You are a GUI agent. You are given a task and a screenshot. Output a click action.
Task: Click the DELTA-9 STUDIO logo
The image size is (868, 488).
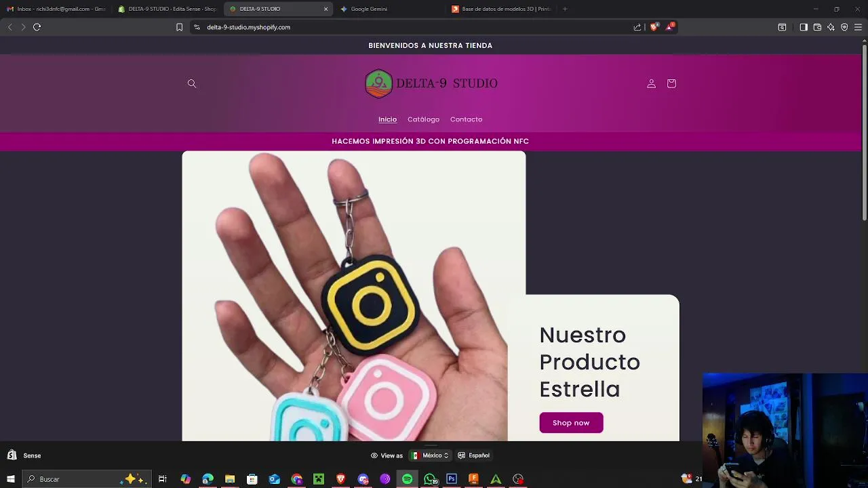click(x=431, y=83)
